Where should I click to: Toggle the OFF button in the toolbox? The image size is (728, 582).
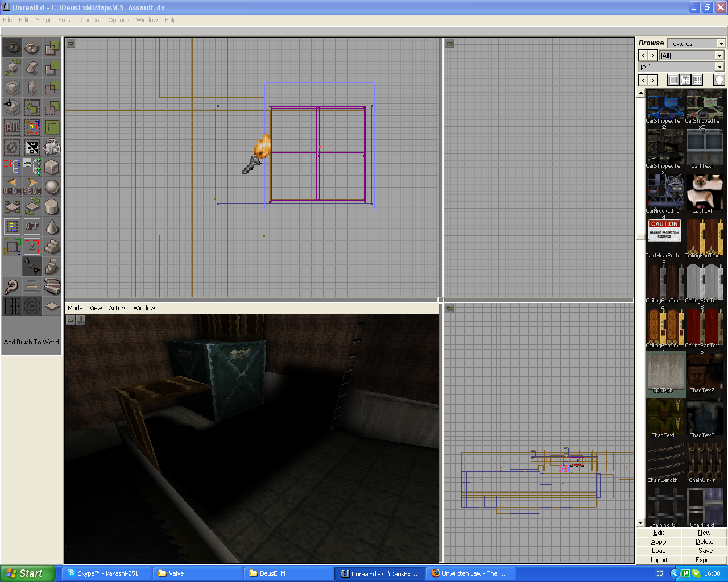(x=32, y=227)
